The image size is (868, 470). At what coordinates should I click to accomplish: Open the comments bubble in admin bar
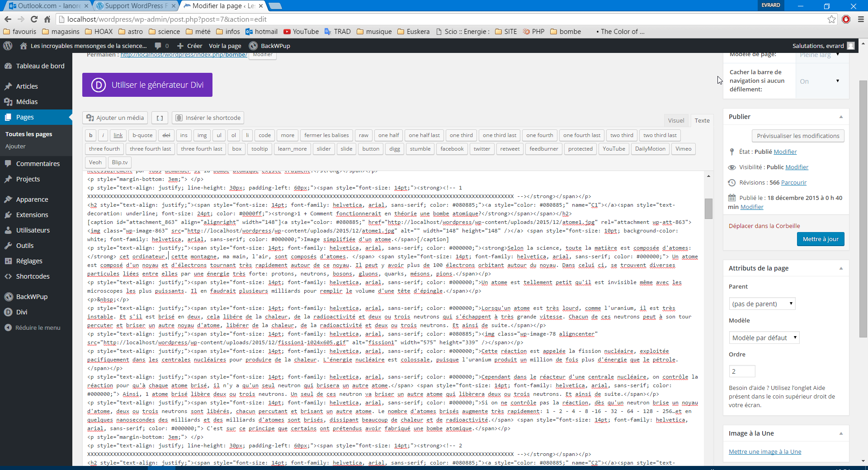click(x=158, y=46)
